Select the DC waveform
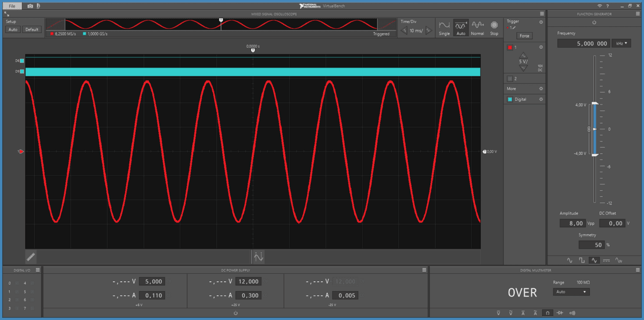 tap(606, 260)
